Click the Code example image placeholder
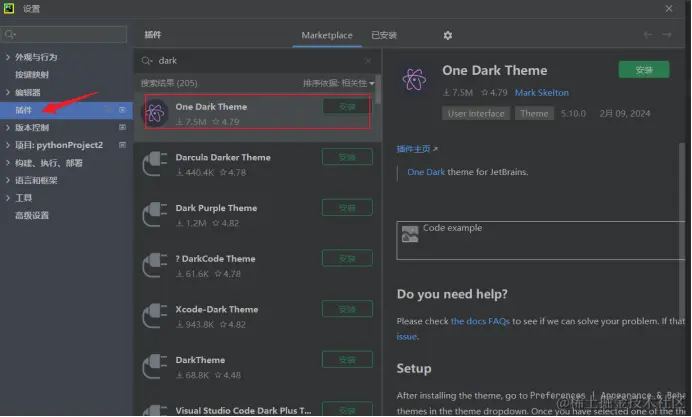 tap(410, 234)
